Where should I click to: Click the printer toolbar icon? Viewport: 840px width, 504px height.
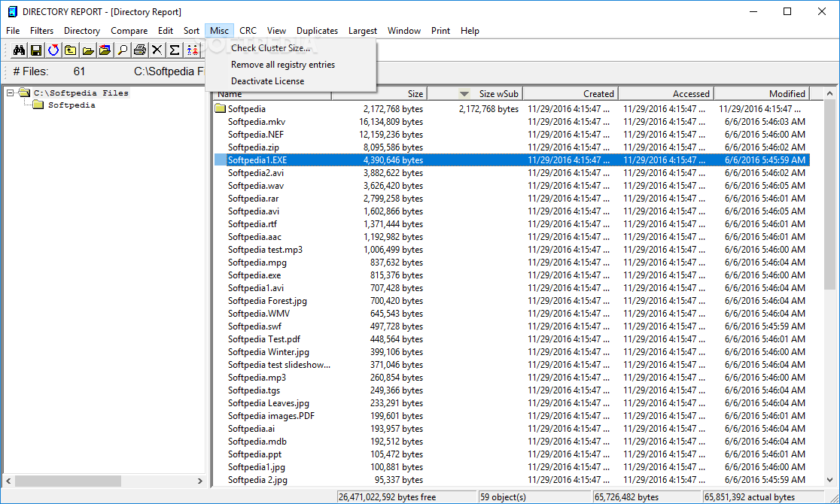click(x=140, y=50)
